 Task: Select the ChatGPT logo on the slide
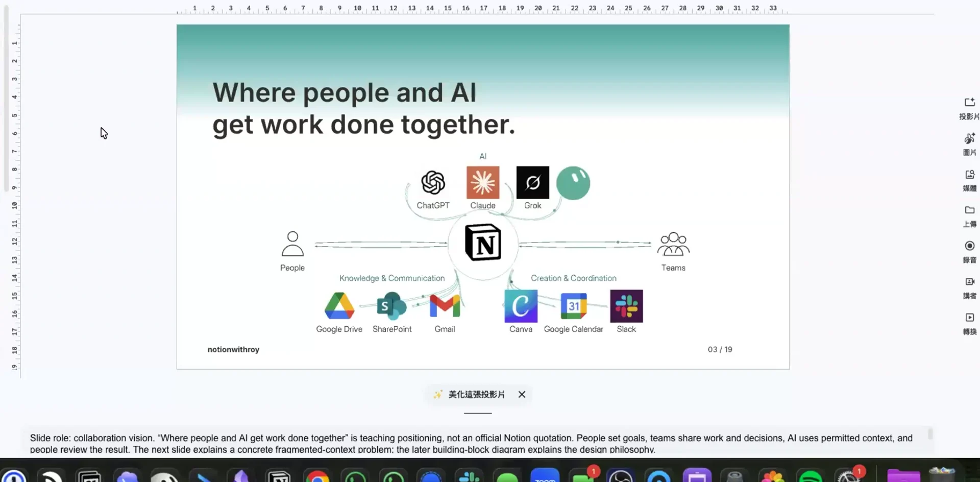pyautogui.click(x=433, y=183)
